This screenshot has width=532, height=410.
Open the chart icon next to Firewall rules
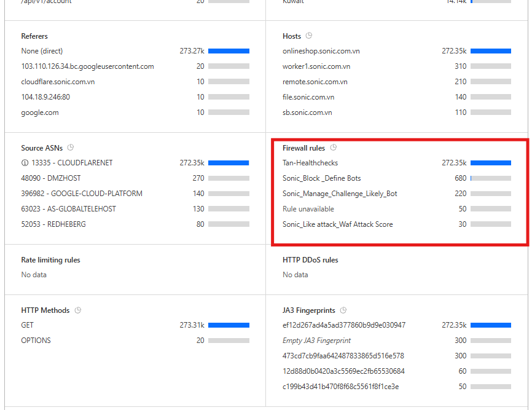point(334,148)
